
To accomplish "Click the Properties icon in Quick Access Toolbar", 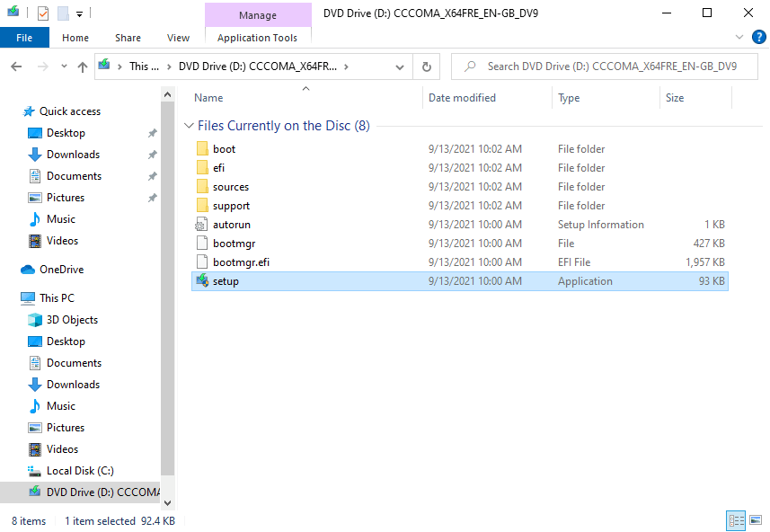I will [x=41, y=13].
